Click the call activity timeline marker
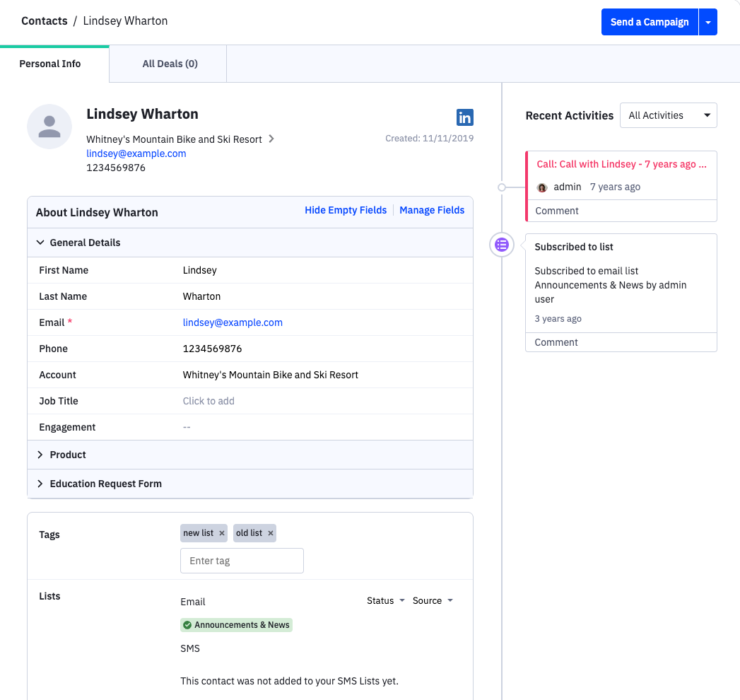The image size is (740, 700). (x=502, y=187)
